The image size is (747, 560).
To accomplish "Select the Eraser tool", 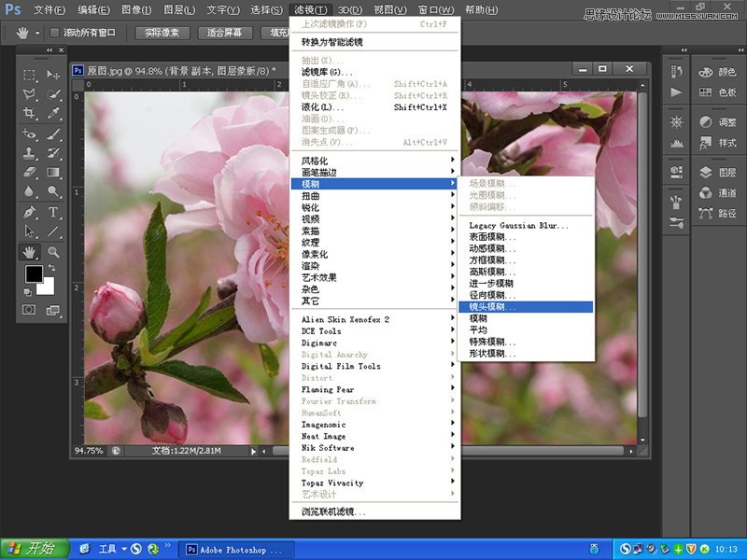I will coord(30,172).
